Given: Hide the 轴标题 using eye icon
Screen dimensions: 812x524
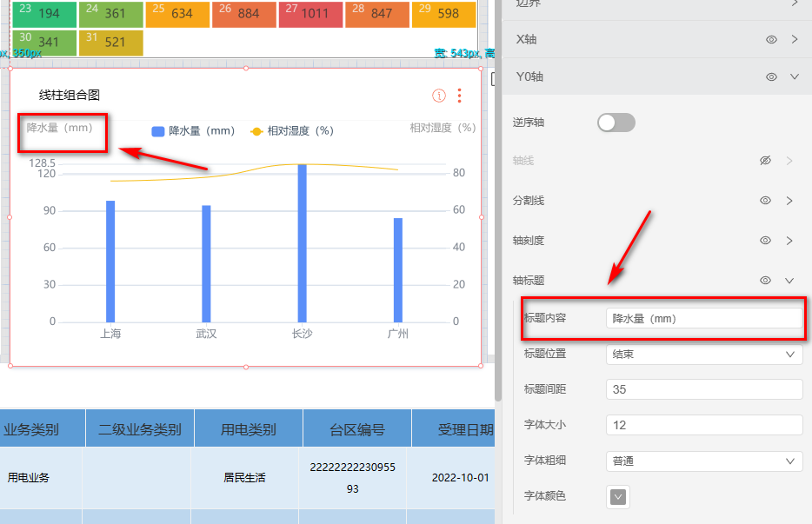Looking at the screenshot, I should coord(765,281).
